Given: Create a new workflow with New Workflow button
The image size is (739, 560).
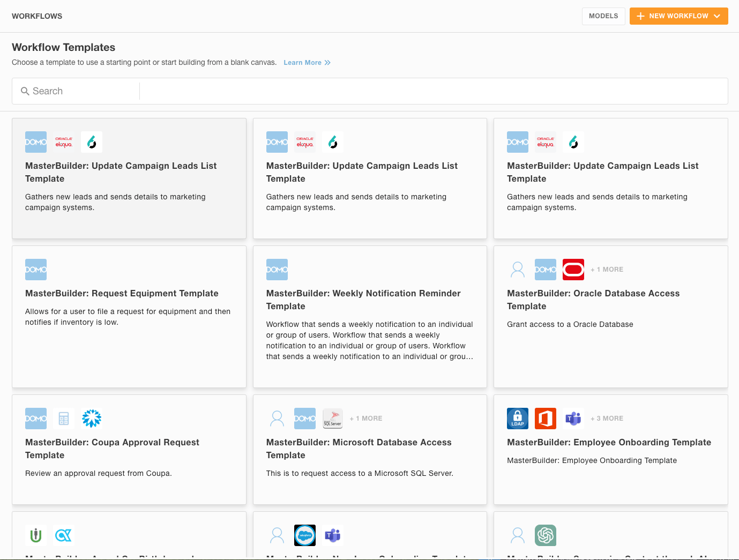Looking at the screenshot, I should (678, 16).
